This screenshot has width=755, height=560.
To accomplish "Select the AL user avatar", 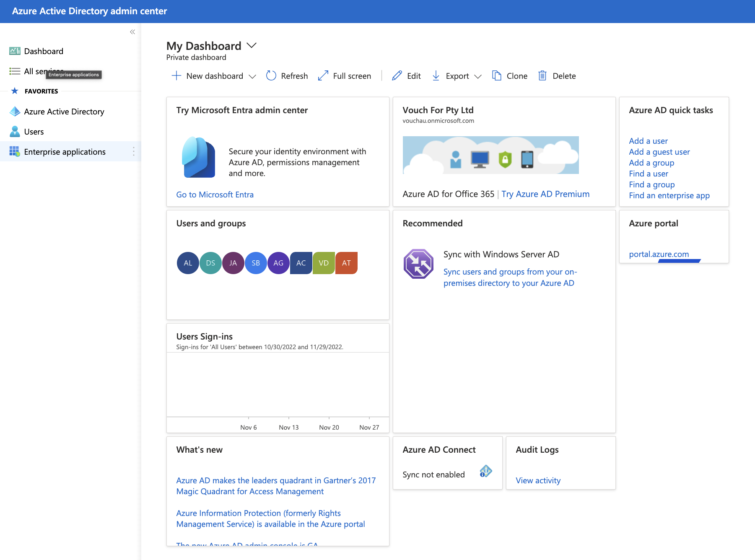I will [x=188, y=263].
